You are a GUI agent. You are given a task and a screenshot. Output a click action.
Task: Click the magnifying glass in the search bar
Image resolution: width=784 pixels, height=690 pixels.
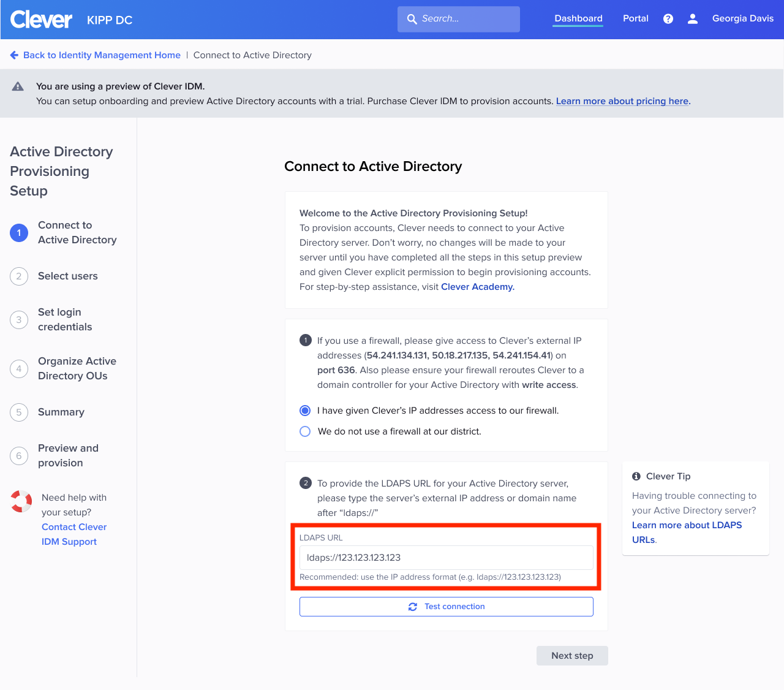click(412, 19)
